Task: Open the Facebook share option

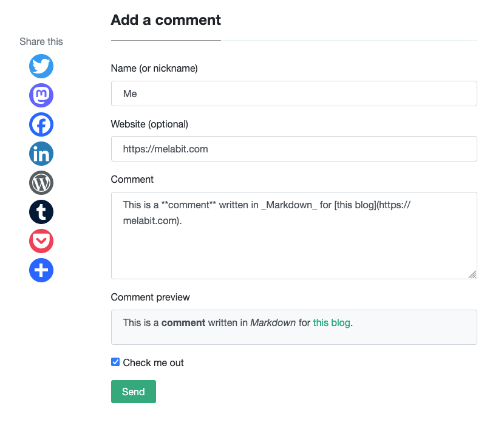Action: click(41, 124)
